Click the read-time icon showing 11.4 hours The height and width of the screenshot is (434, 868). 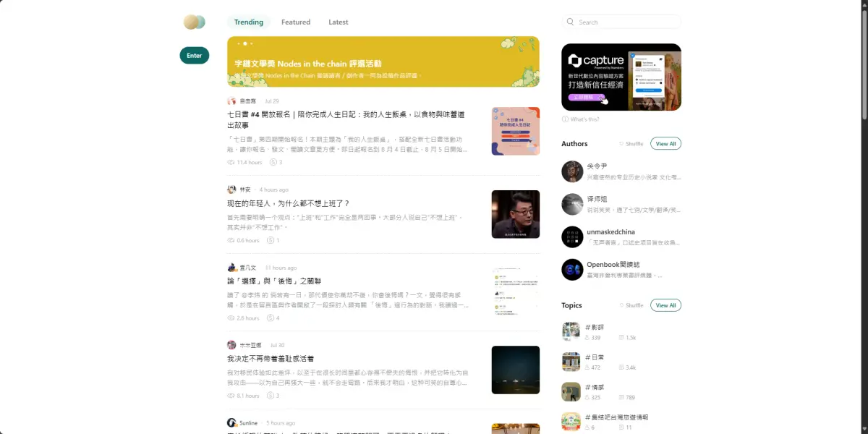click(x=231, y=162)
